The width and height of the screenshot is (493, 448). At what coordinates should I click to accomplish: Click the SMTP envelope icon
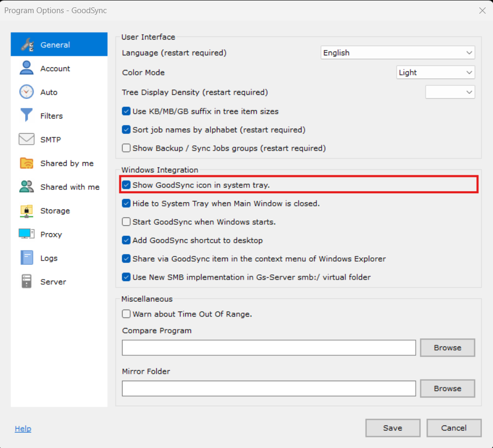26,140
